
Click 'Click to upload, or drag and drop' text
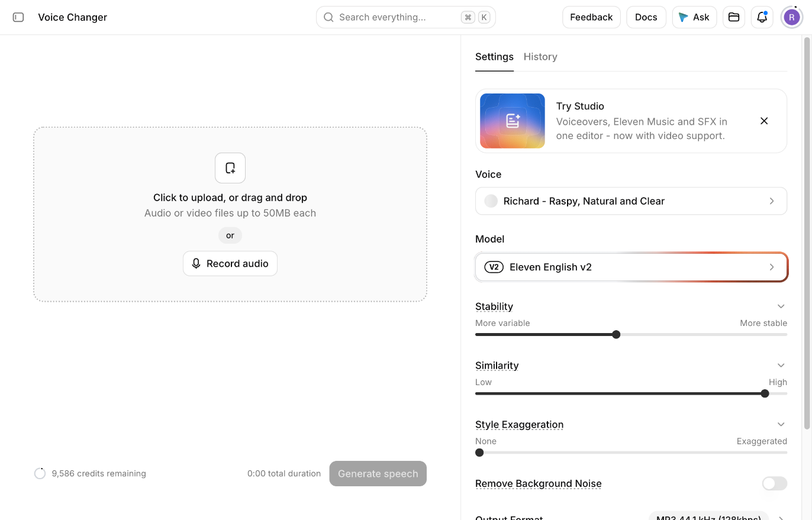coord(230,198)
